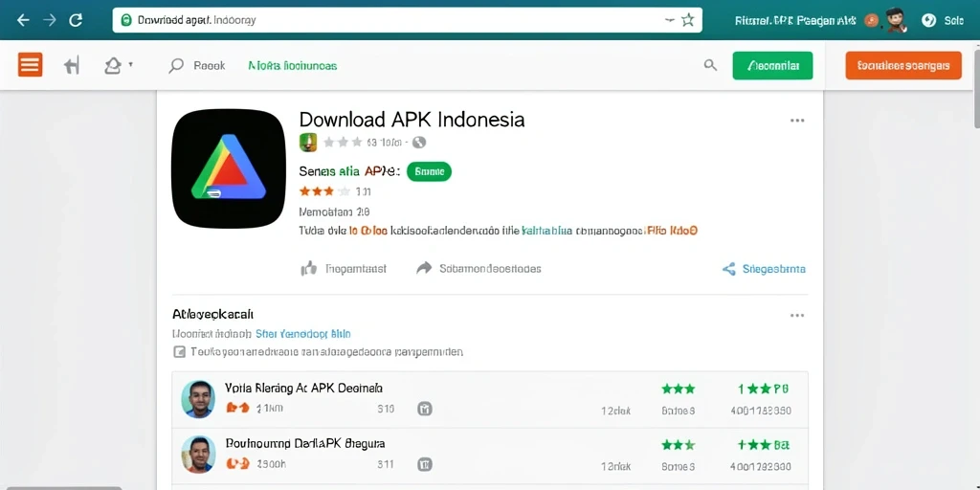This screenshot has width=980, height=490.
Task: Click orange icon under first row title
Action: 237,409
